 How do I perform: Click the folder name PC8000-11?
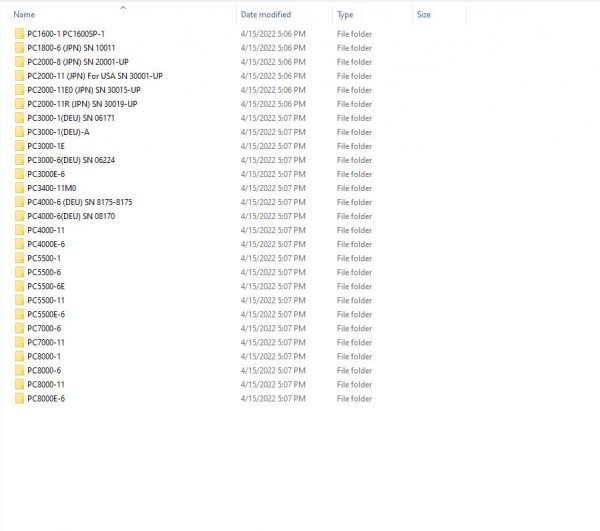pos(46,384)
